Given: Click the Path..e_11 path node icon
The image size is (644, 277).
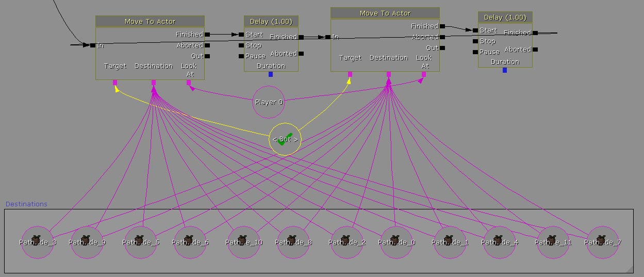Looking at the screenshot, I should (x=553, y=242).
